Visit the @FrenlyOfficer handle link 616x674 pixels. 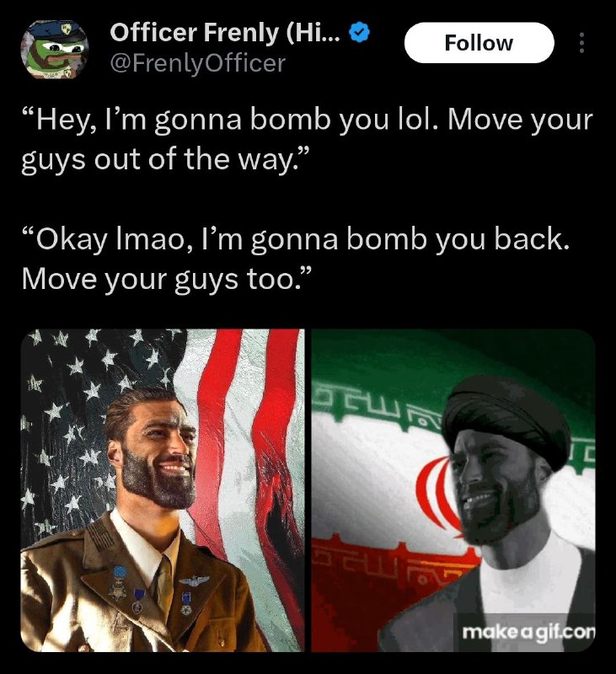coord(198,64)
